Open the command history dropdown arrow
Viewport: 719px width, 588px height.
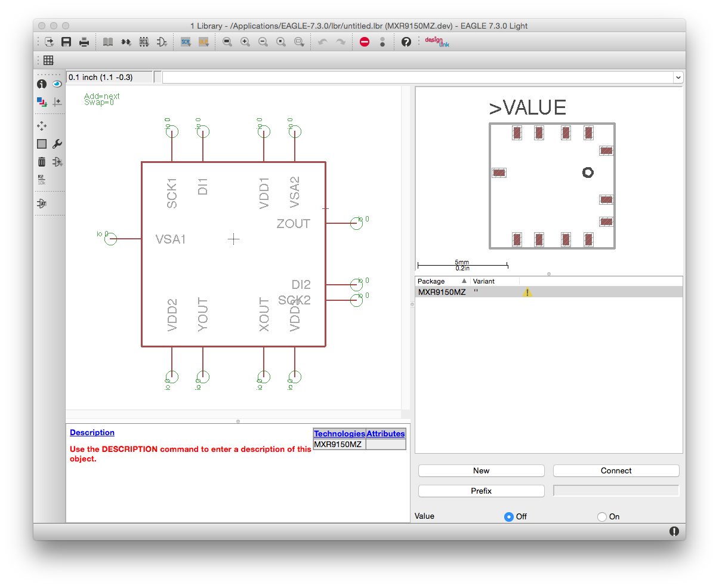coord(678,77)
